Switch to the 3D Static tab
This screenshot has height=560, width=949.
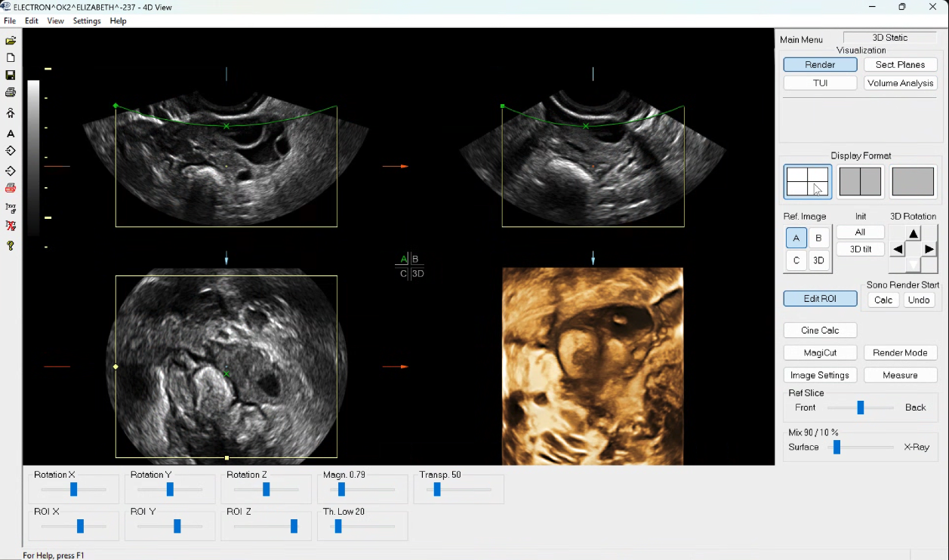(x=889, y=38)
